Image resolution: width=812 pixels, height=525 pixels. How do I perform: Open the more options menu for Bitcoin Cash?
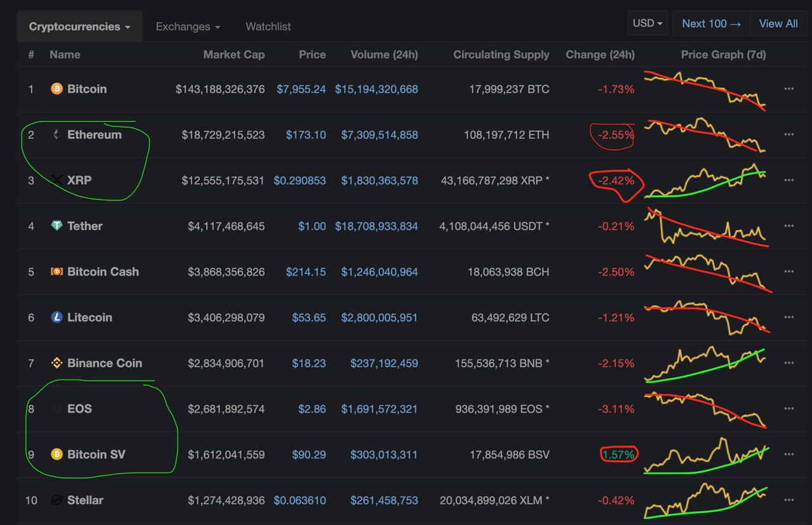[789, 271]
